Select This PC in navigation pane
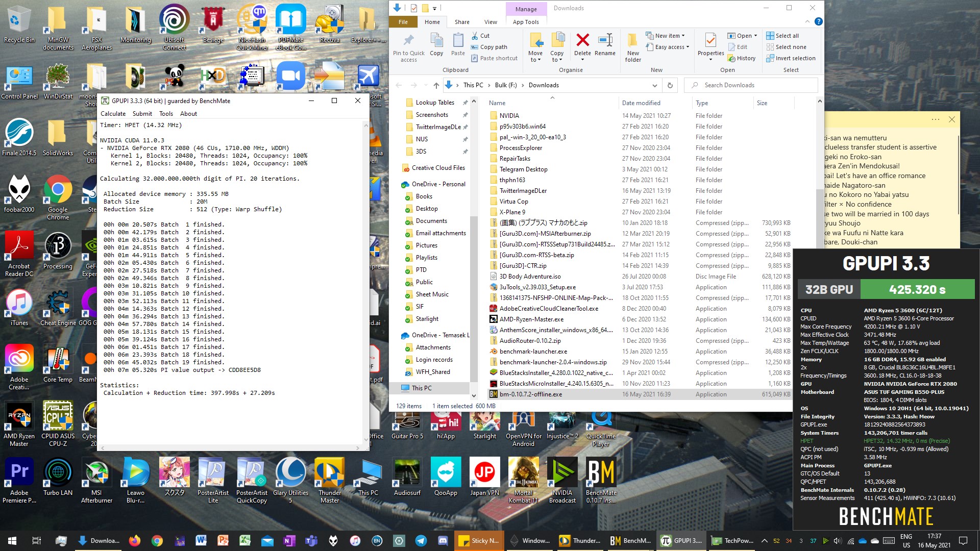Viewport: 980px width, 551px height. click(422, 388)
